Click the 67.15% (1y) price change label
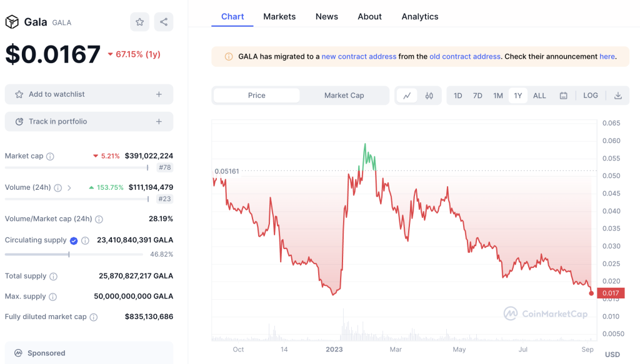640x364 pixels. click(134, 54)
